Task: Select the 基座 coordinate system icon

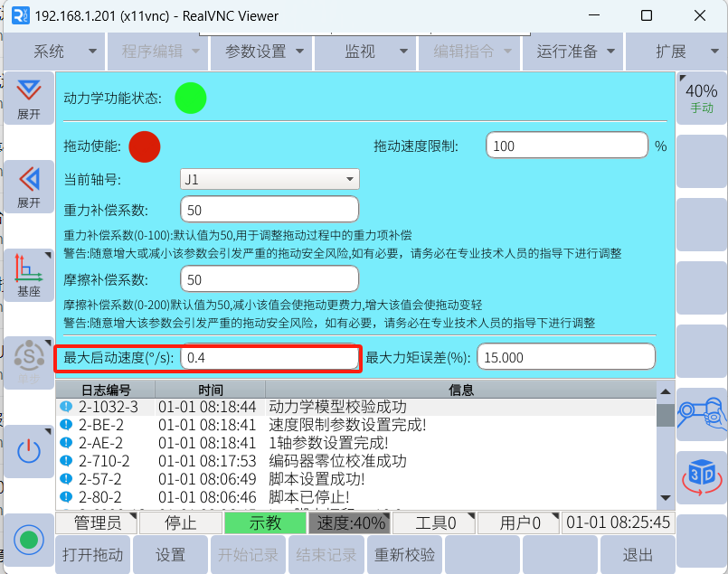Action: (x=29, y=274)
